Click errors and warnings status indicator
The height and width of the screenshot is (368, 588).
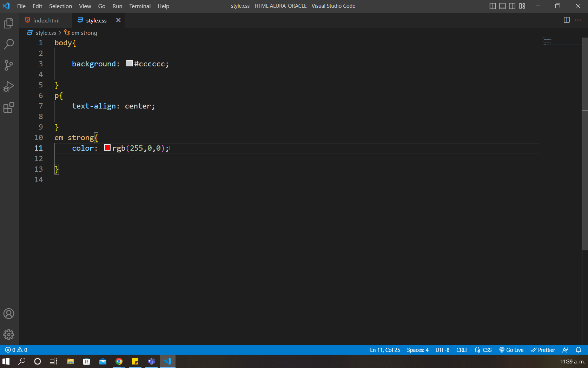[16, 350]
